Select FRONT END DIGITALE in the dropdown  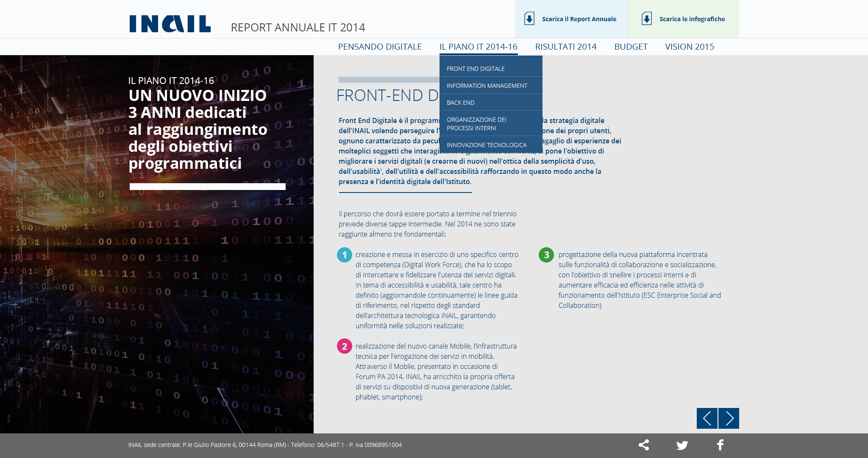[x=491, y=68]
